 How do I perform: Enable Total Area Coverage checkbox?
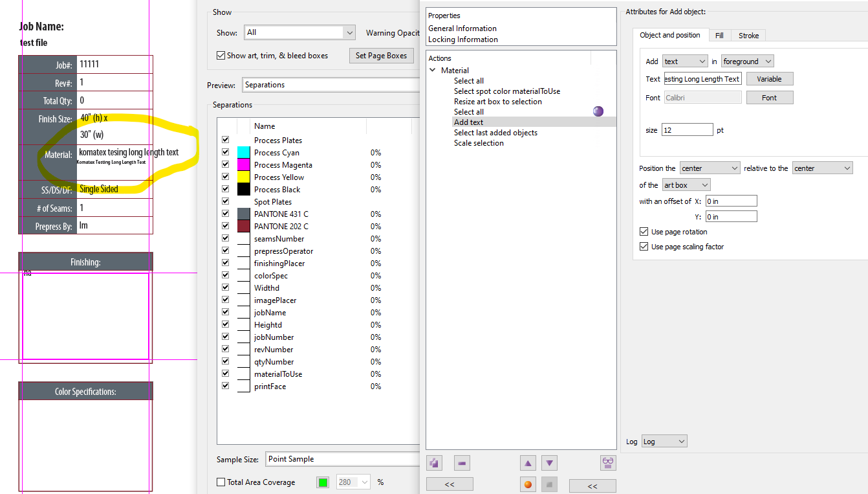click(221, 482)
